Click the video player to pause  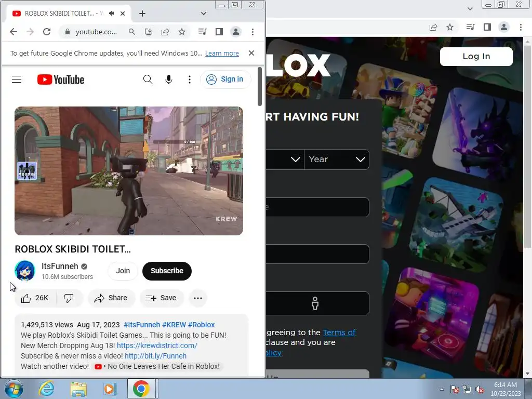(129, 170)
